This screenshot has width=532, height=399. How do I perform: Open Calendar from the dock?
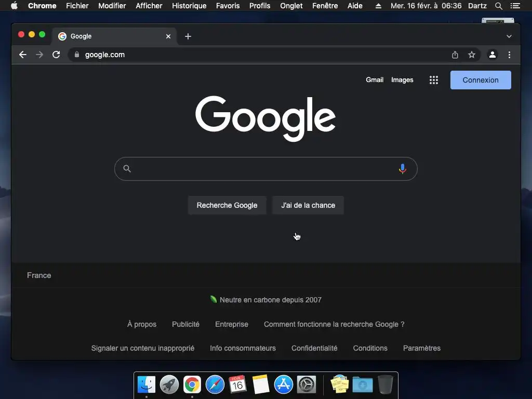coord(237,384)
